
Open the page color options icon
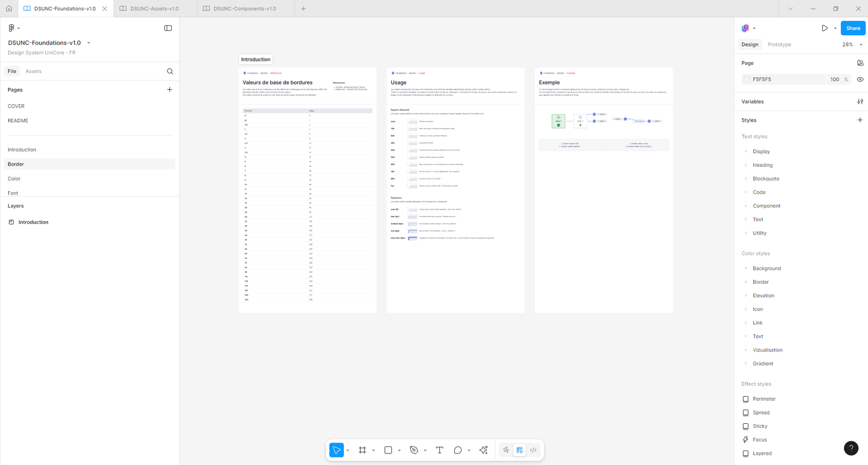(860, 63)
